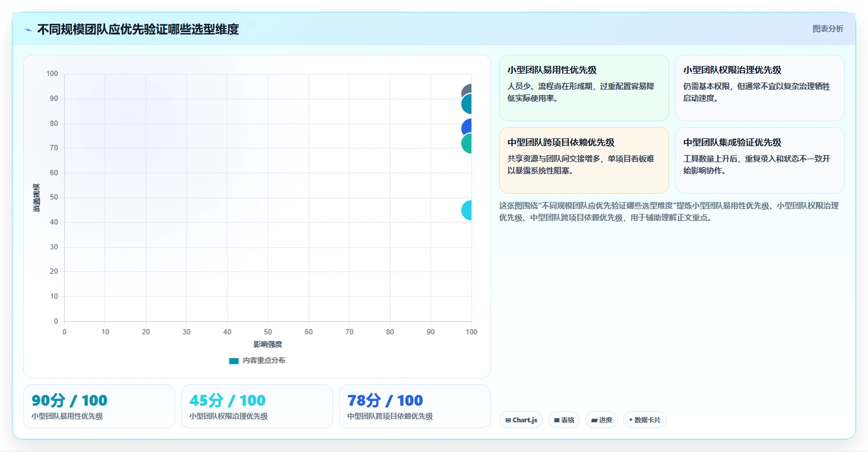The image size is (868, 452).
Task: Click the 进度 tag
Action: 601,420
